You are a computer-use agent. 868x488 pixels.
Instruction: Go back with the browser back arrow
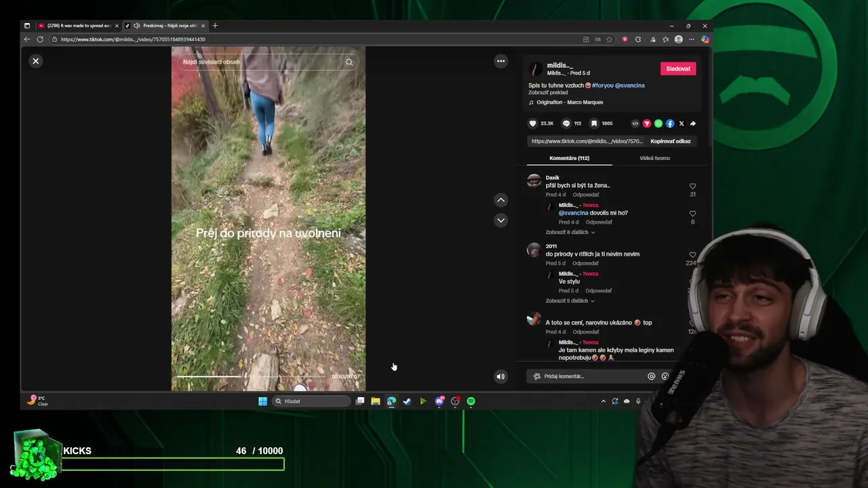tap(27, 39)
